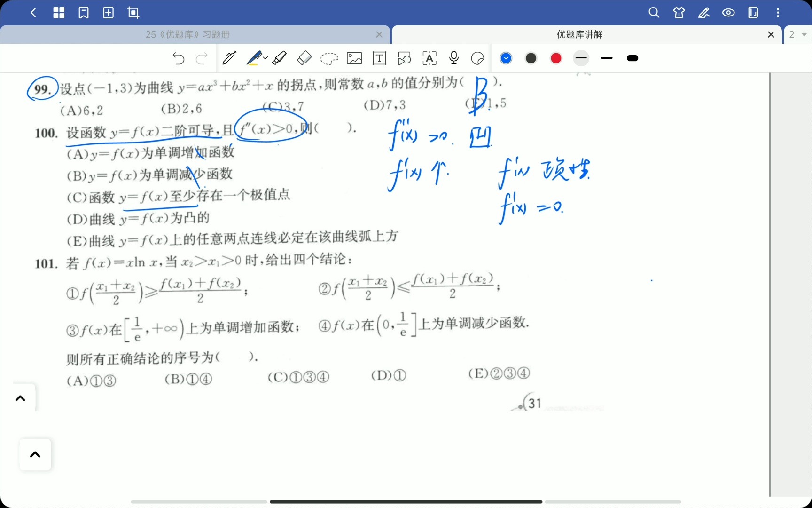Choose the blue pen color
The width and height of the screenshot is (812, 508).
pos(506,58)
